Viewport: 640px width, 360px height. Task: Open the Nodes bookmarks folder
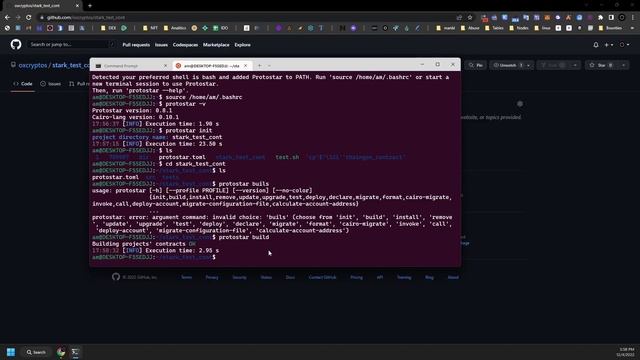(x=519, y=28)
